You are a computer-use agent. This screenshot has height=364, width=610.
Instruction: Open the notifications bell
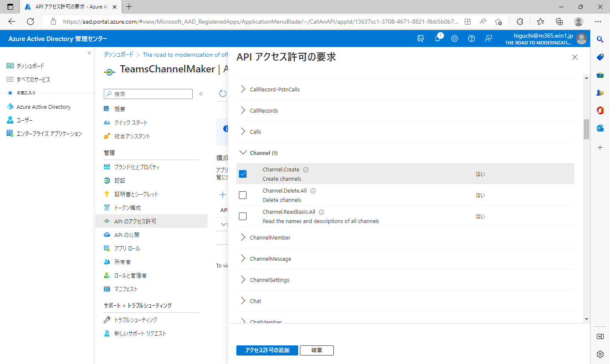pos(438,39)
